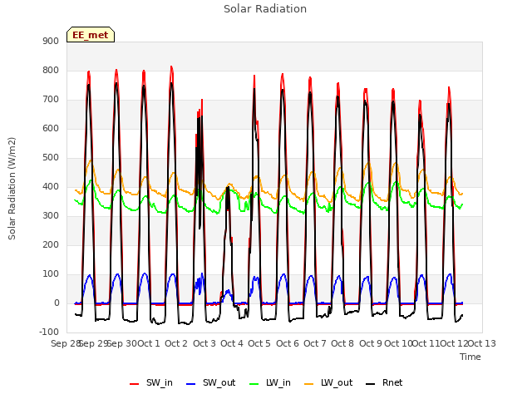This screenshot has width=532, height=399.
Task: Click the 300 y-axis tick label
Action: click(x=51, y=216)
